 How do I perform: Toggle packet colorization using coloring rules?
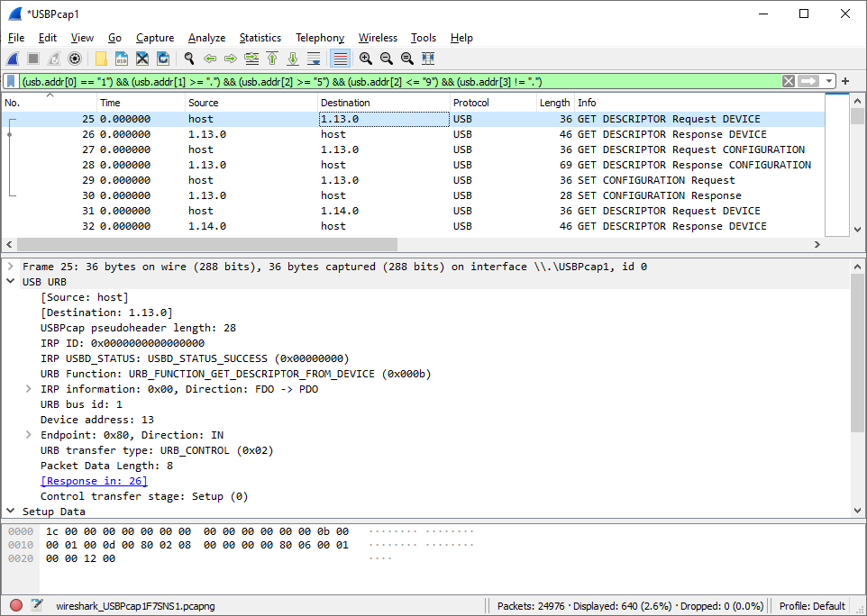click(x=340, y=59)
